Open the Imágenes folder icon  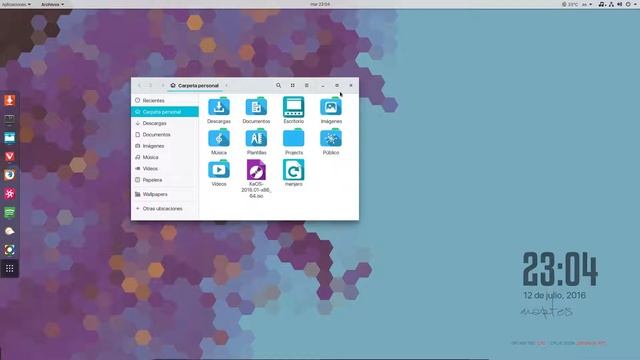(x=331, y=107)
